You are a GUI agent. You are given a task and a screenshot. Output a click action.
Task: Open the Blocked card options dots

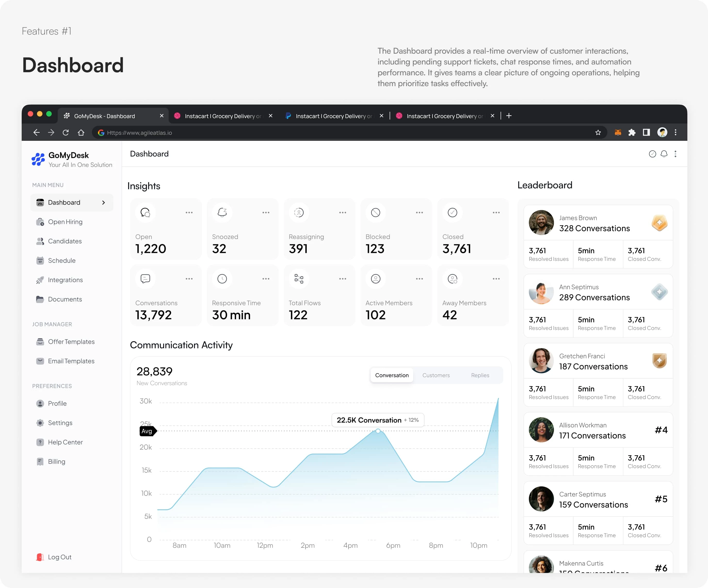(419, 213)
